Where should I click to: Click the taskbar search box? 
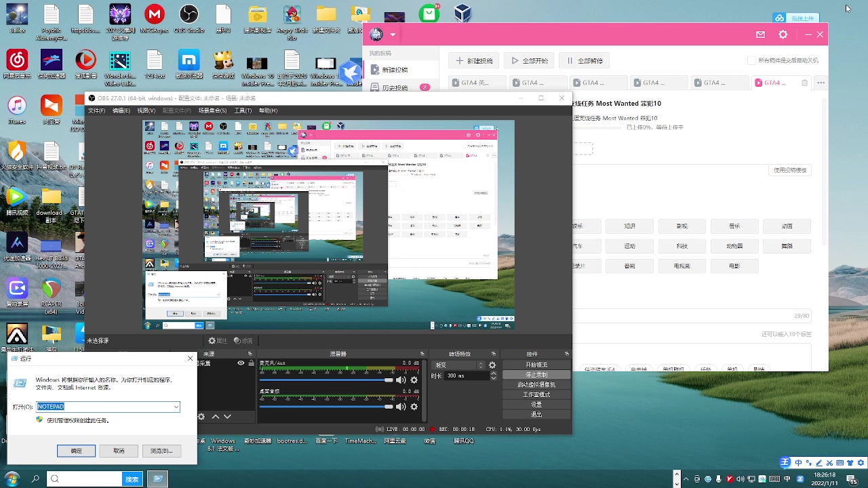point(85,479)
